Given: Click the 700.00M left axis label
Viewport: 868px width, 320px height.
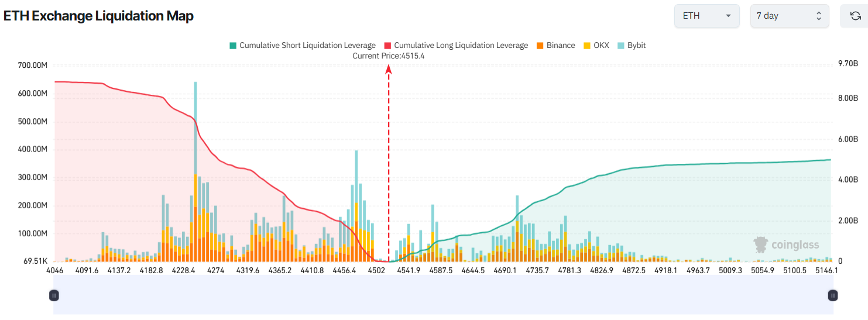Looking at the screenshot, I should (33, 65).
